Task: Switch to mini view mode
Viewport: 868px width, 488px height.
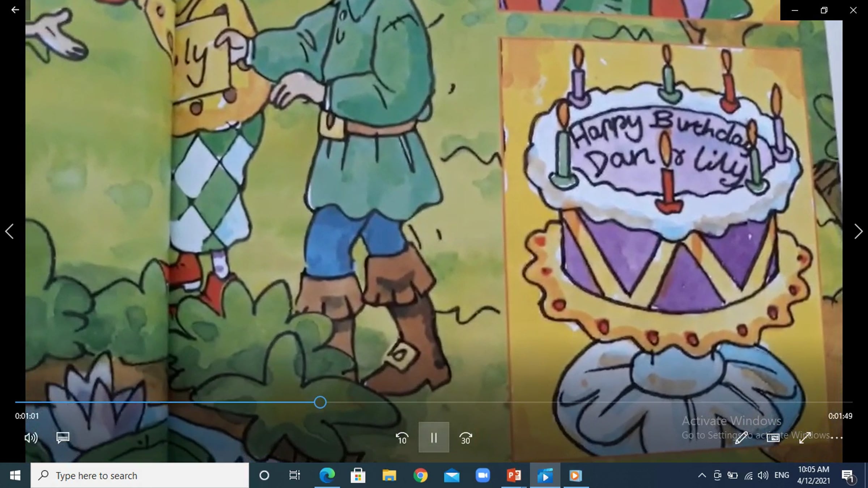Action: (773, 438)
